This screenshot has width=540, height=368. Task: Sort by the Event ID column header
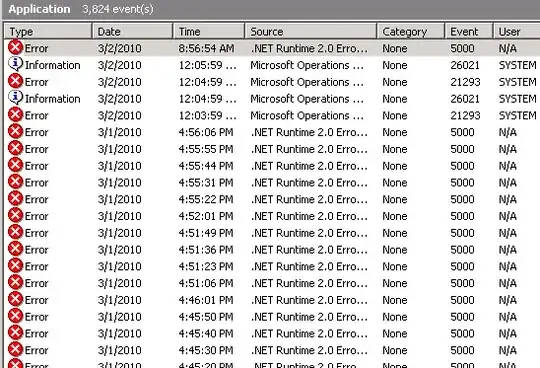coord(469,32)
